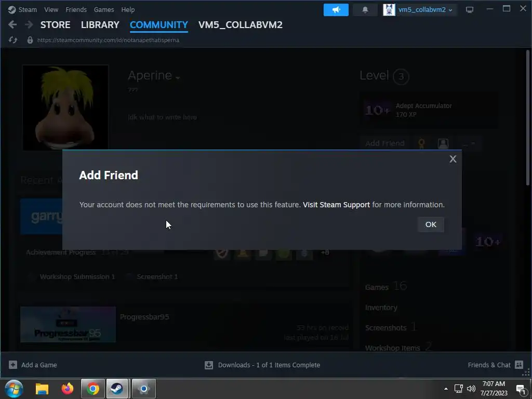Click the steamcommunity URL address text
Image resolution: width=532 pixels, height=399 pixels.
pyautogui.click(x=108, y=40)
